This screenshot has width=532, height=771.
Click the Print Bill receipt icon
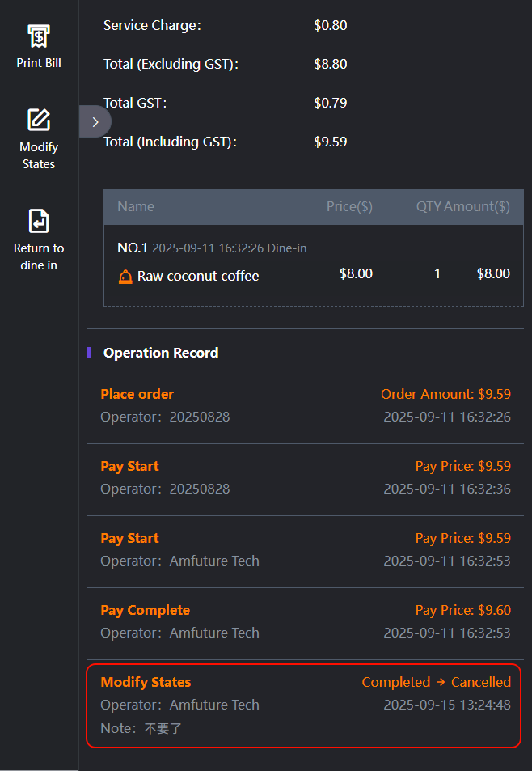click(39, 36)
